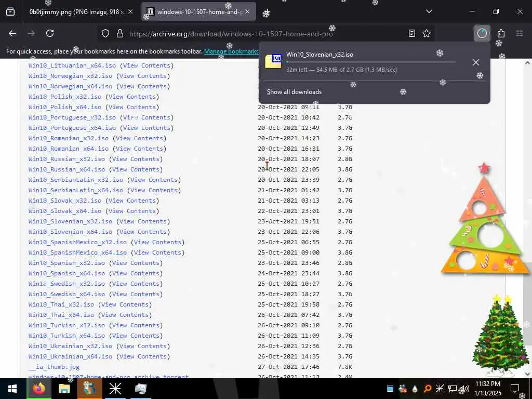532x399 pixels.
Task: Open Win10_Swedish_x64.iso
Action: [x=67, y=294]
